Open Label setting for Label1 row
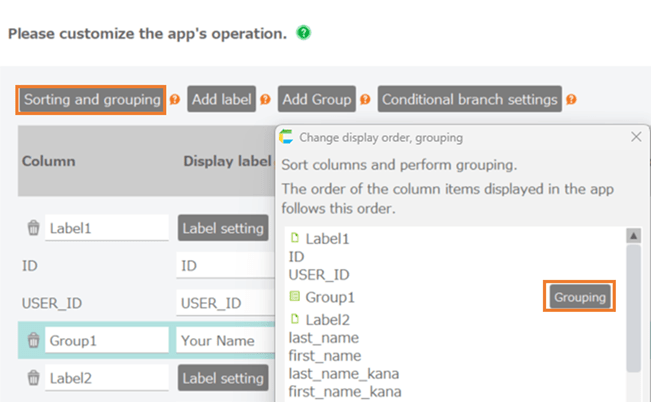 (222, 228)
